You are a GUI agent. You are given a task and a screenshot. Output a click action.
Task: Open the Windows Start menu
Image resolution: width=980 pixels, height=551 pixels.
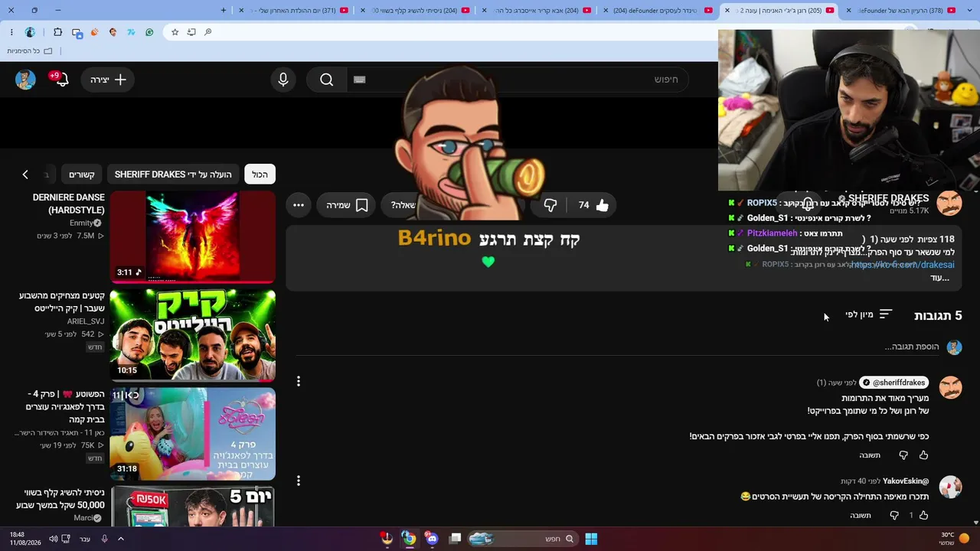click(591, 539)
